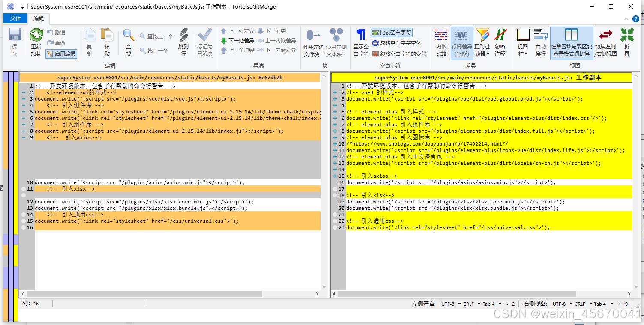Click the 撤销 (Undo) button
The width and height of the screenshot is (644, 325).
[x=56, y=33]
